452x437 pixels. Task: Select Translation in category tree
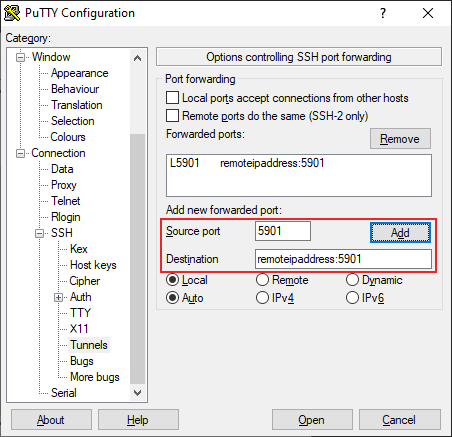76,105
